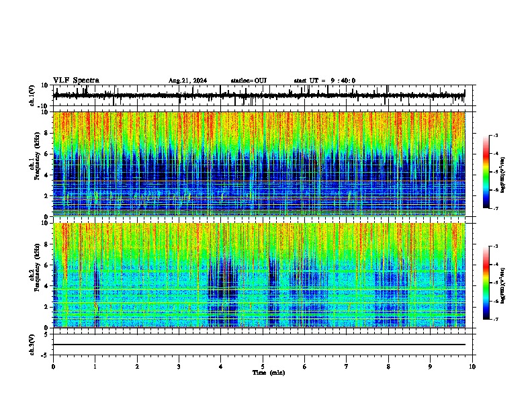The width and height of the screenshot is (532, 411).
Task: Click the ch.1 voltage waveform trace
Action: pos(259,95)
